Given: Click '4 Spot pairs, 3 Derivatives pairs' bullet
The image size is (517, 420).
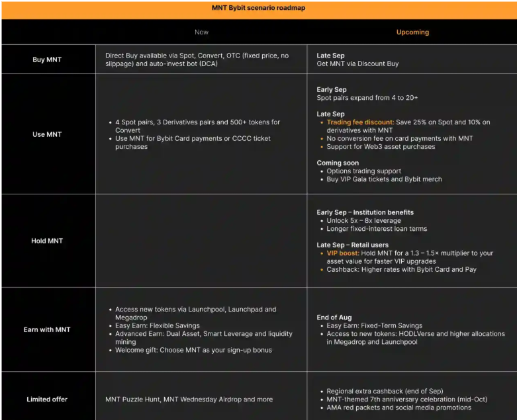Looking at the screenshot, I should pyautogui.click(x=197, y=126).
